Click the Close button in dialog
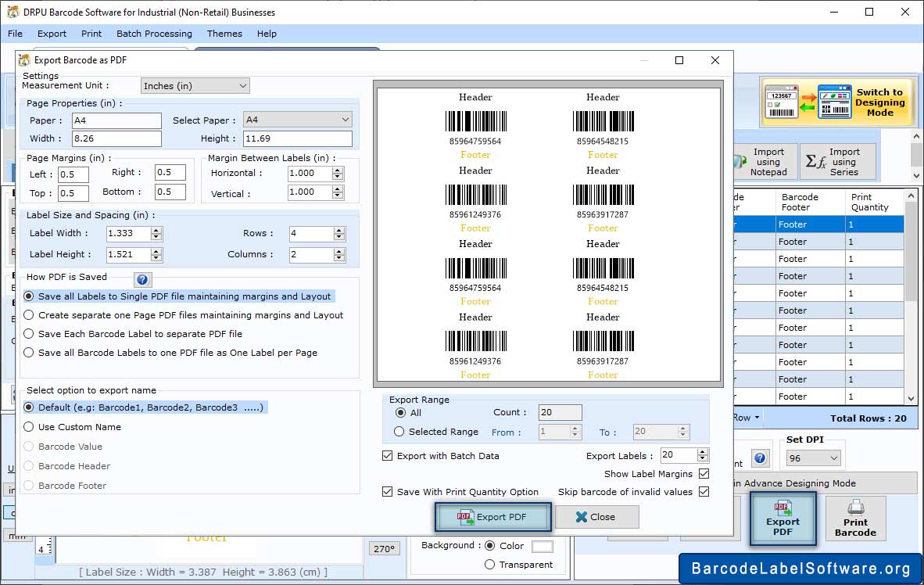Screen dimensions: 924x585 pos(597,517)
